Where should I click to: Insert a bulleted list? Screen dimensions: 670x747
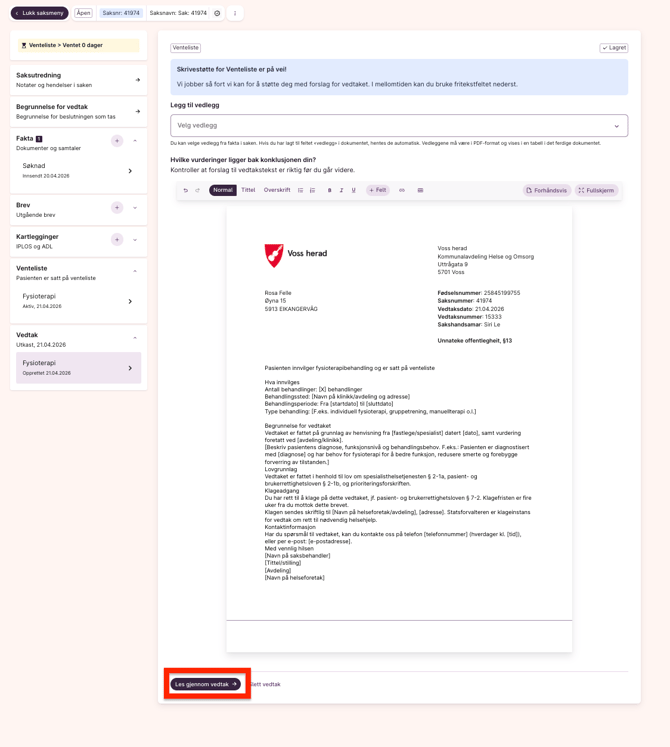[x=300, y=190]
